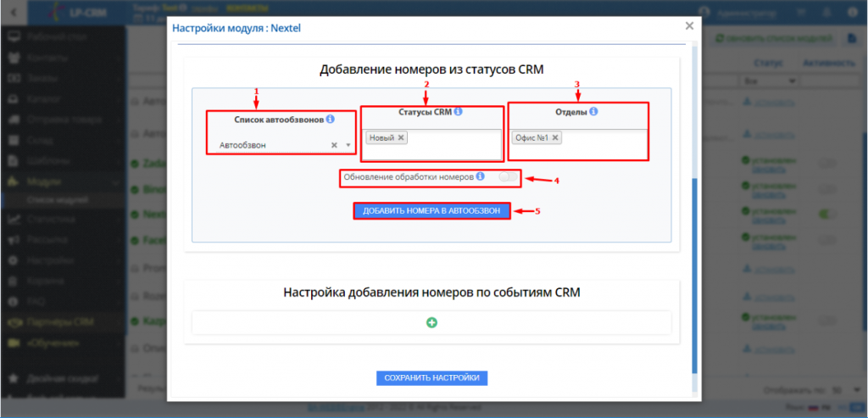868x418 pixels.
Task: Click ДОБАВИТЬ НОМЕРА В АВТООБЗВОН button
Action: (x=431, y=211)
